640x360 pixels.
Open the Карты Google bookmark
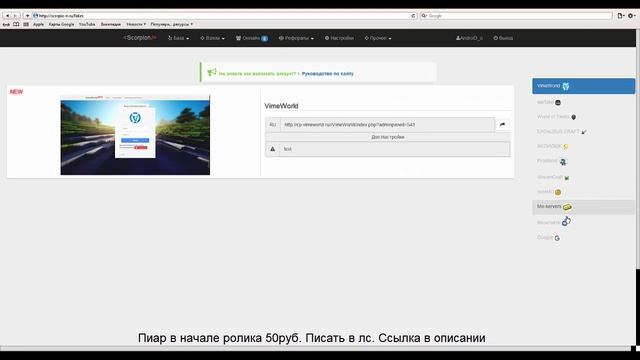point(61,24)
